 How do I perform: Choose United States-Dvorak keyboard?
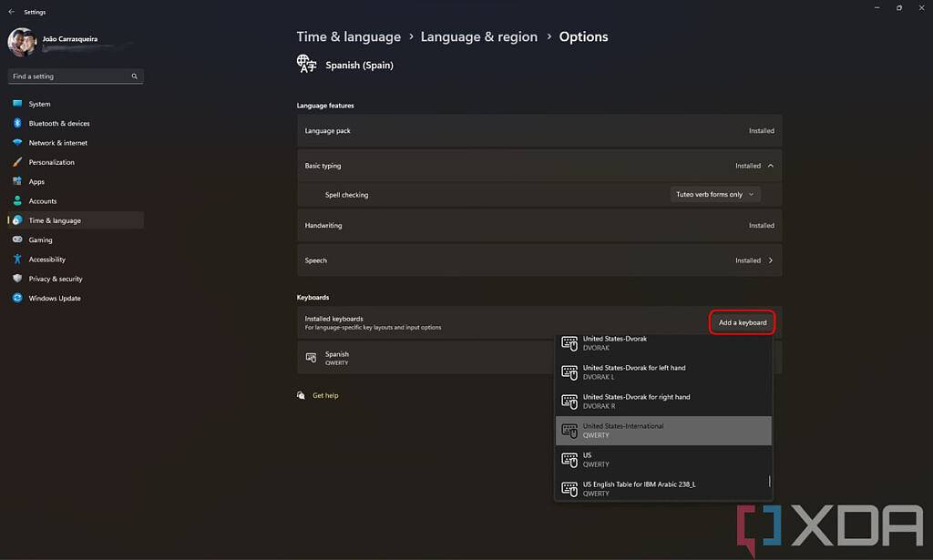[663, 343]
